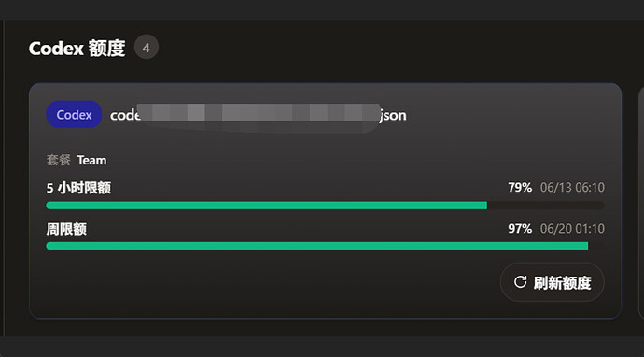Click the Codex 额度 section heading
Viewport: 644px width, 357px height.
77,49
